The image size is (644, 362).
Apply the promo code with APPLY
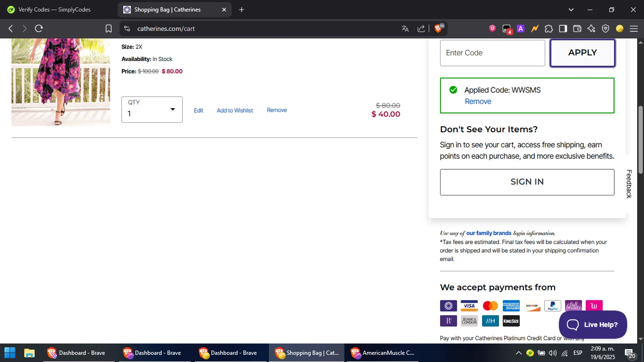tap(583, 53)
